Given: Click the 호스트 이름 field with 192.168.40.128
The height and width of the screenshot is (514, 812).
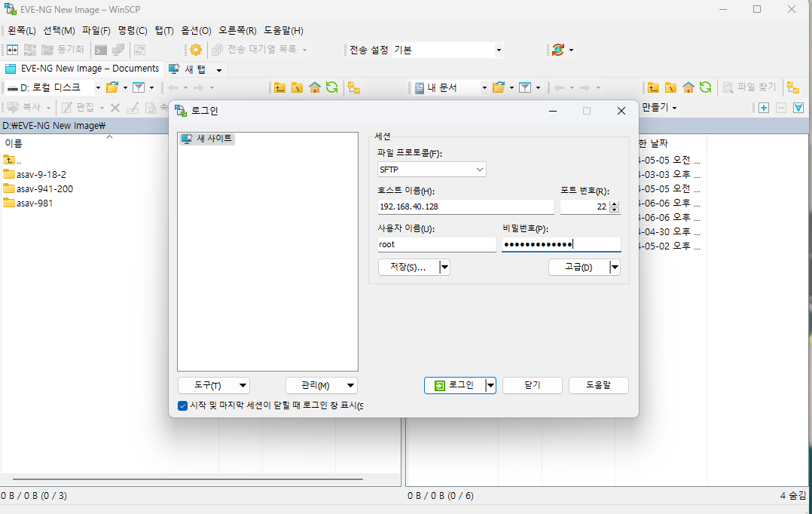Looking at the screenshot, I should pos(466,207).
